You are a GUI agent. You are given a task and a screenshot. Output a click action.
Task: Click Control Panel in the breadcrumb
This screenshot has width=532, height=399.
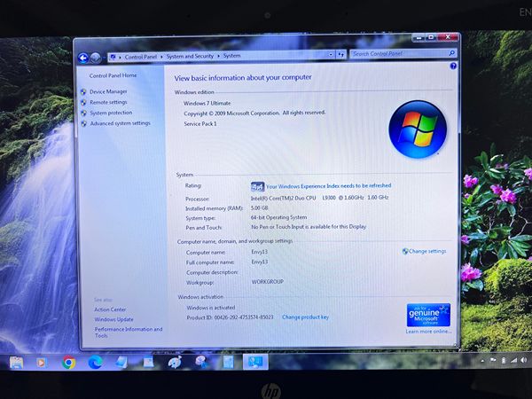[141, 57]
